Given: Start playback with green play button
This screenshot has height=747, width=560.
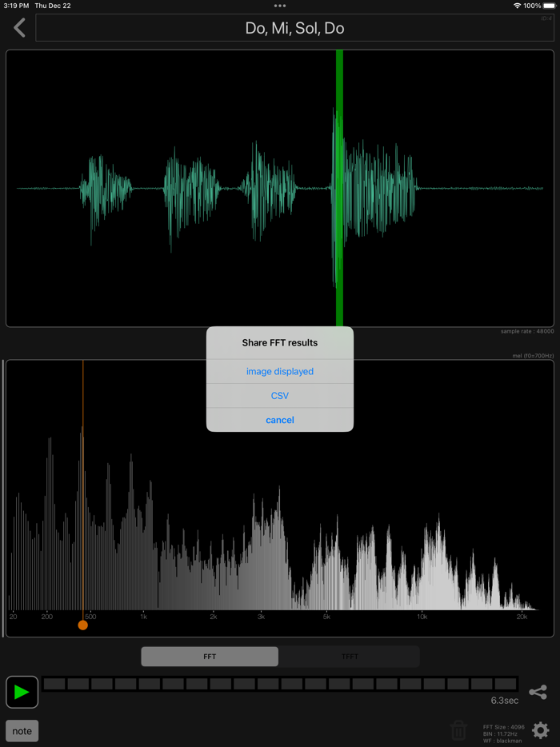Looking at the screenshot, I should tap(22, 692).
